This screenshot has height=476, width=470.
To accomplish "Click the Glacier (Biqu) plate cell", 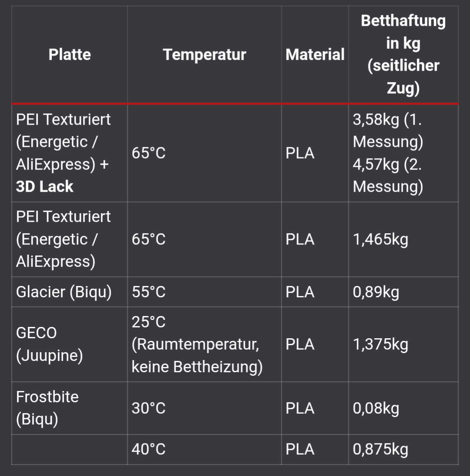I will click(x=64, y=292).
